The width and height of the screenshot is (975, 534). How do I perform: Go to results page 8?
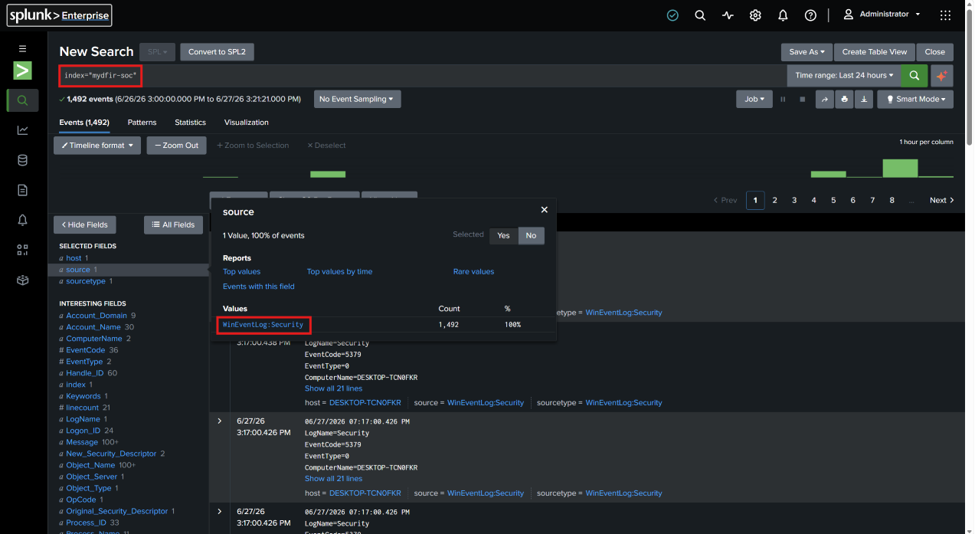(892, 200)
